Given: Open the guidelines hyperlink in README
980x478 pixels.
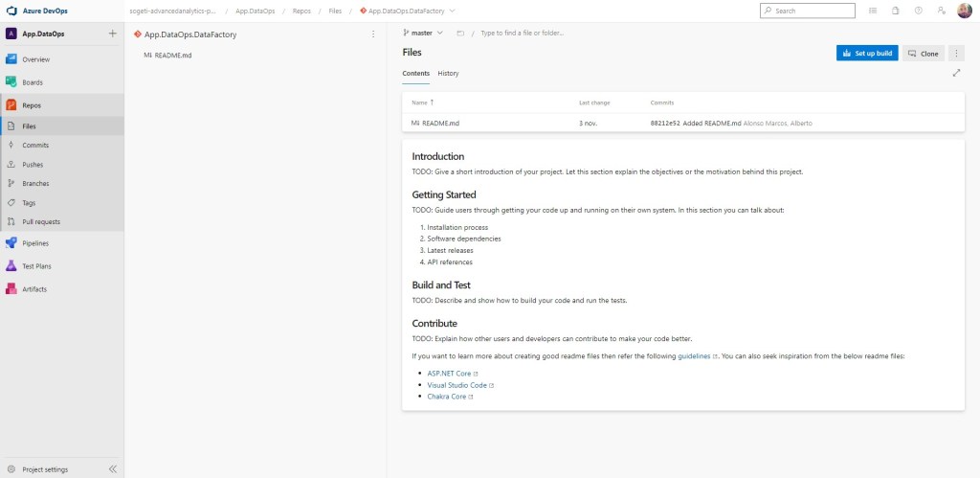Looking at the screenshot, I should pyautogui.click(x=694, y=356).
